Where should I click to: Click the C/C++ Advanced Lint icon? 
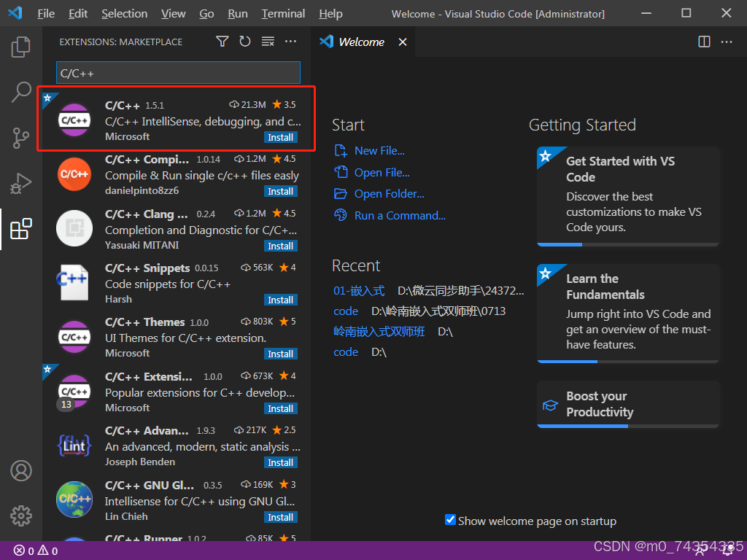(x=74, y=446)
